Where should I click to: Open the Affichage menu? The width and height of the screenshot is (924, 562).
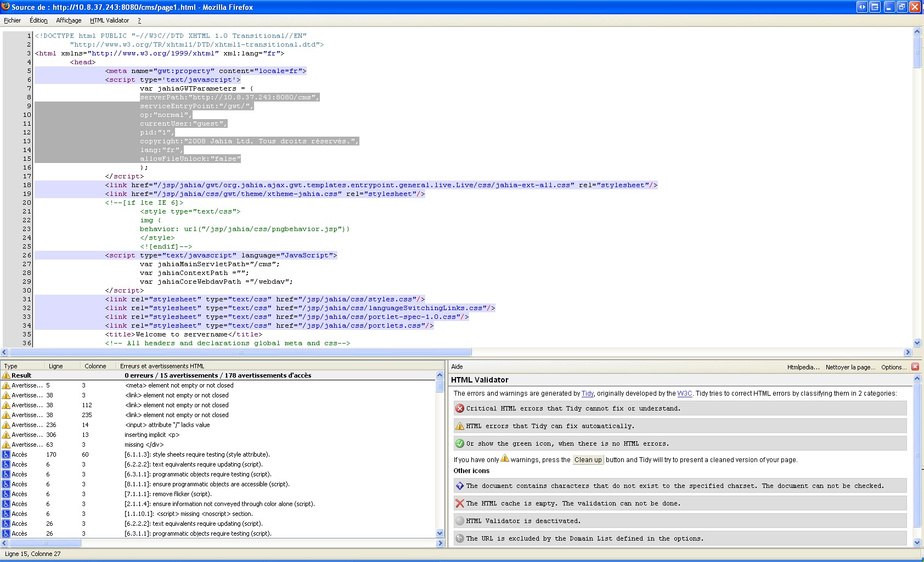[x=69, y=20]
